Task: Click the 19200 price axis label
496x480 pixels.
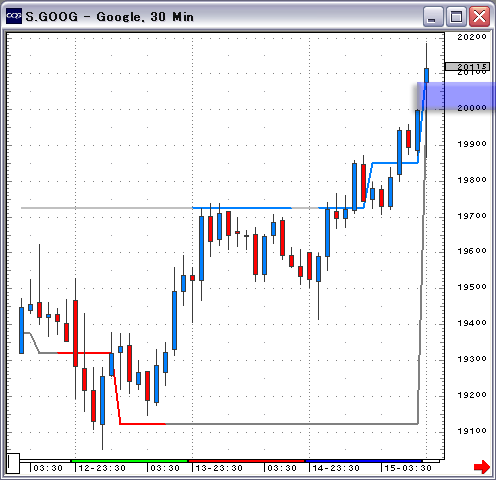Action: click(472, 395)
